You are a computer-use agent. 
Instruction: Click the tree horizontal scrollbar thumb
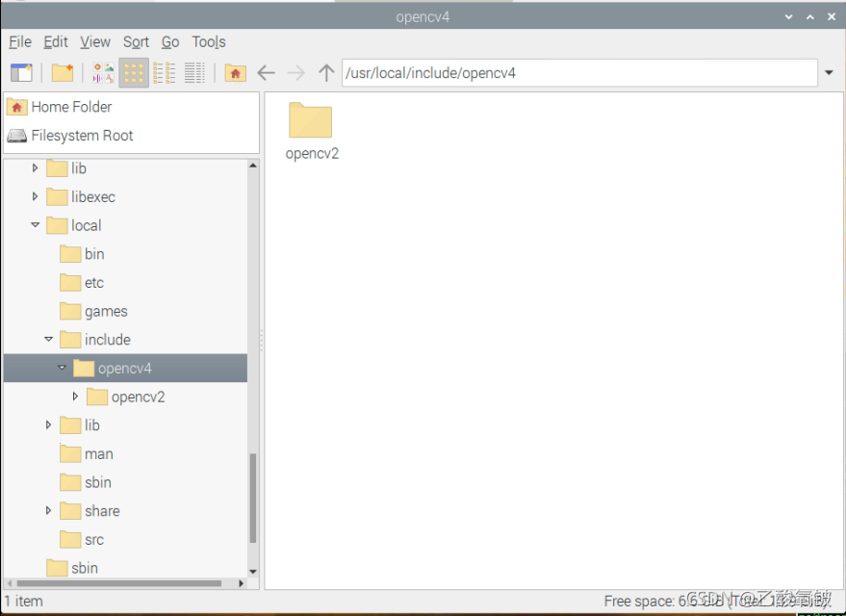click(x=118, y=583)
